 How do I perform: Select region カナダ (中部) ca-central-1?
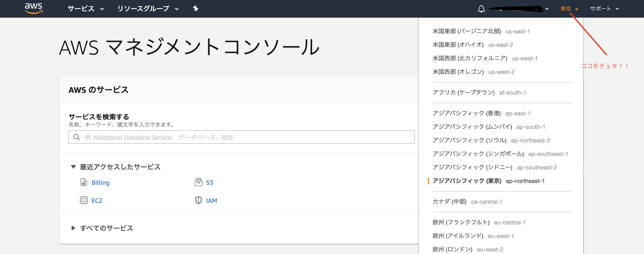pos(467,202)
